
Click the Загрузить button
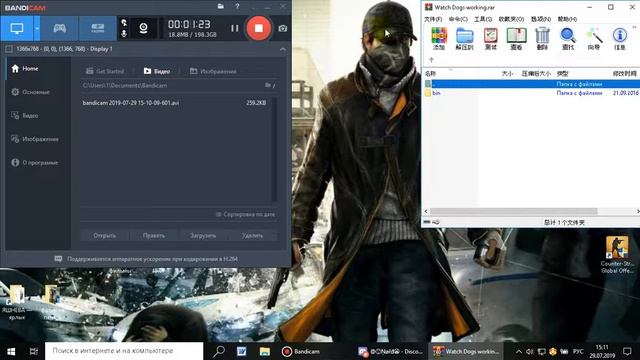click(x=203, y=236)
